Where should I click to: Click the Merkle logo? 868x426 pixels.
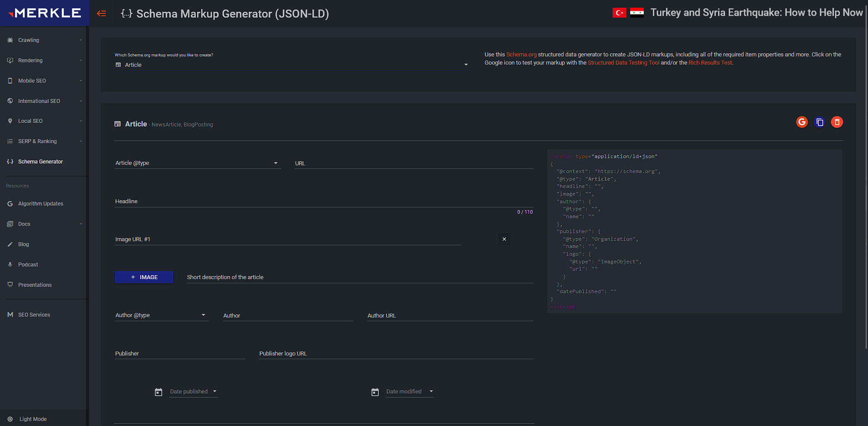pos(45,13)
